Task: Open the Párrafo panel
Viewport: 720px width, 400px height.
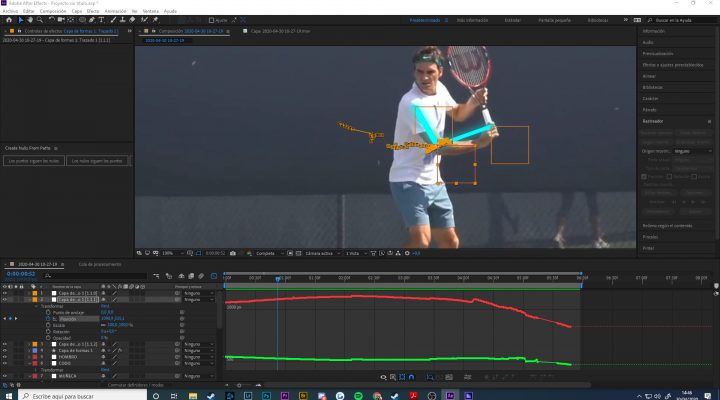Action: pyautogui.click(x=649, y=110)
